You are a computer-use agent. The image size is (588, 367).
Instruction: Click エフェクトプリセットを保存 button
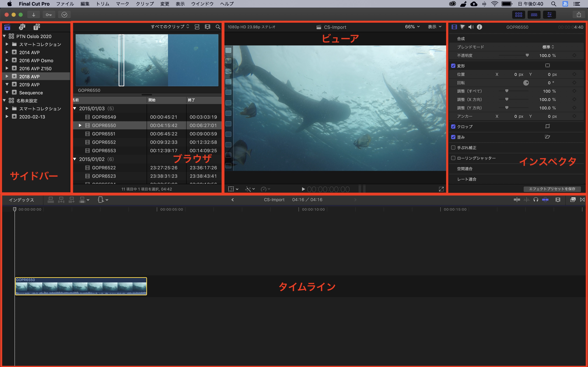click(552, 189)
